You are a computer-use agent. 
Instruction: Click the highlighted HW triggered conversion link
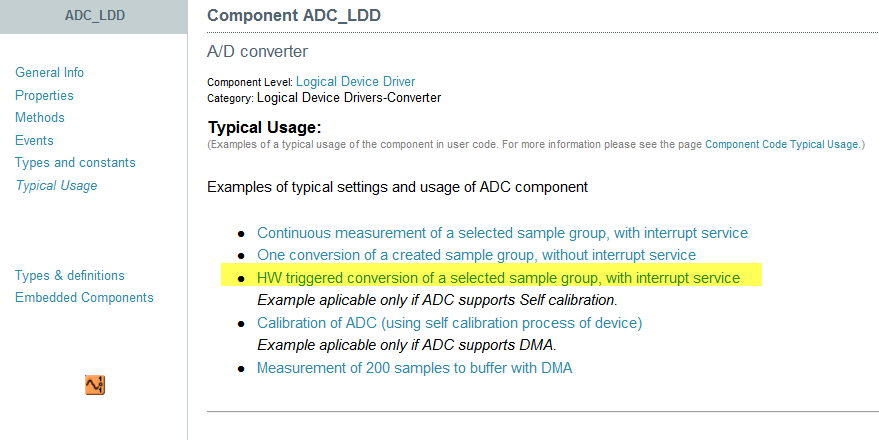498,278
